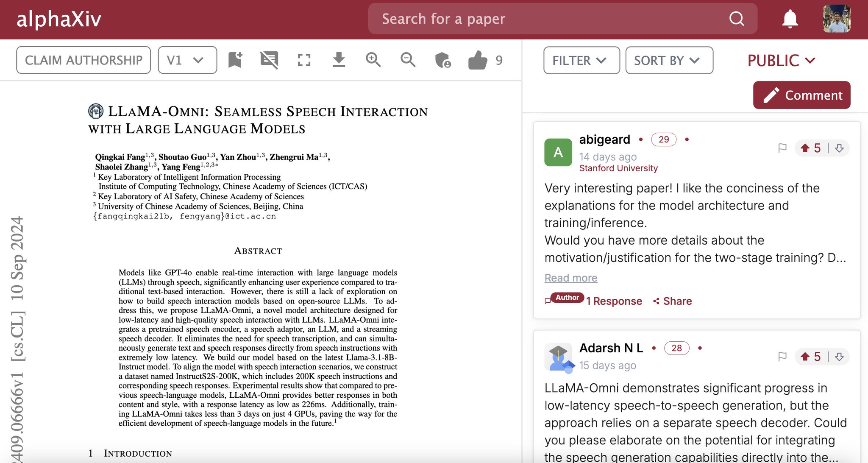Screen dimensions: 868x463
Task: Click the LLaMA logo beside the title
Action: (x=96, y=112)
